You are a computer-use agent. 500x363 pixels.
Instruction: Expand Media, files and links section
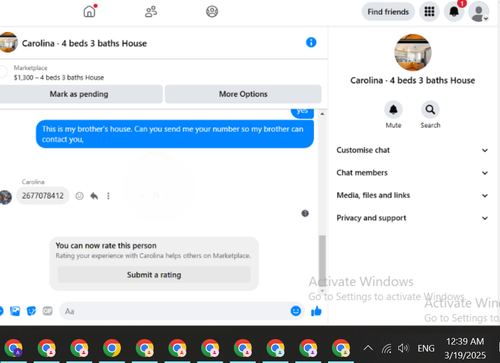[x=412, y=195]
